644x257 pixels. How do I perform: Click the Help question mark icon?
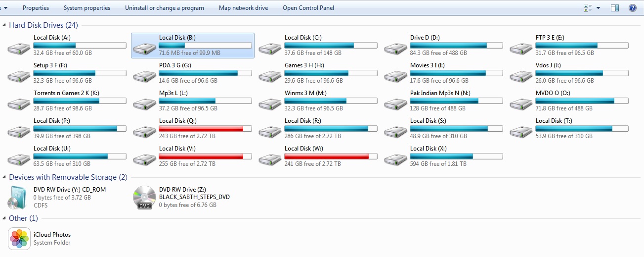pyautogui.click(x=632, y=8)
